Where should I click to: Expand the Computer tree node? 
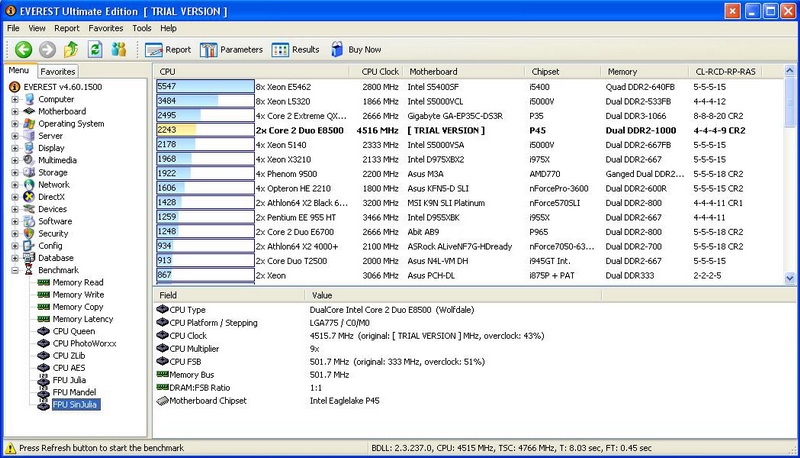pos(15,99)
